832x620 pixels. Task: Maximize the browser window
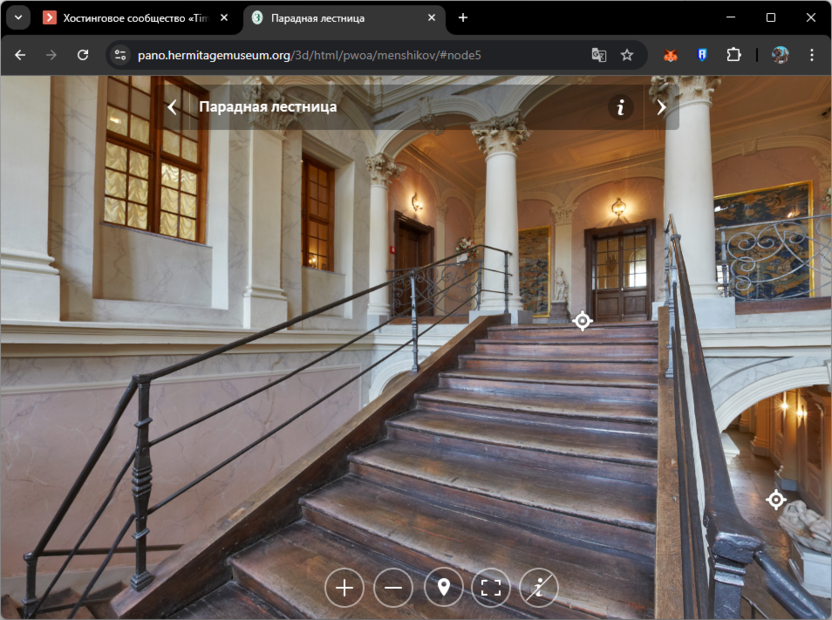pyautogui.click(x=771, y=18)
